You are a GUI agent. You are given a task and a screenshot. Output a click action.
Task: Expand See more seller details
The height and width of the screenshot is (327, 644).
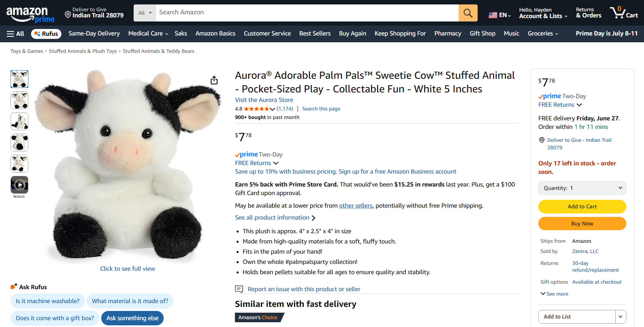tap(554, 294)
